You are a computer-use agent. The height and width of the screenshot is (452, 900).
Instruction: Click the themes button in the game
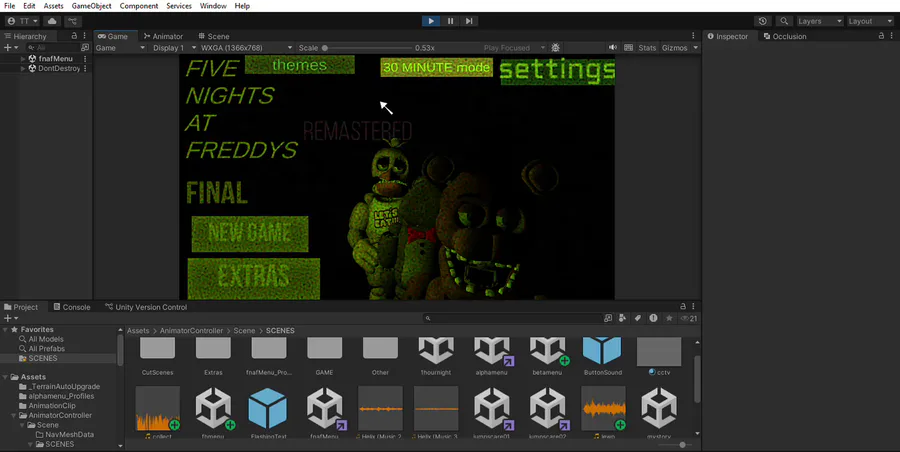click(300, 65)
